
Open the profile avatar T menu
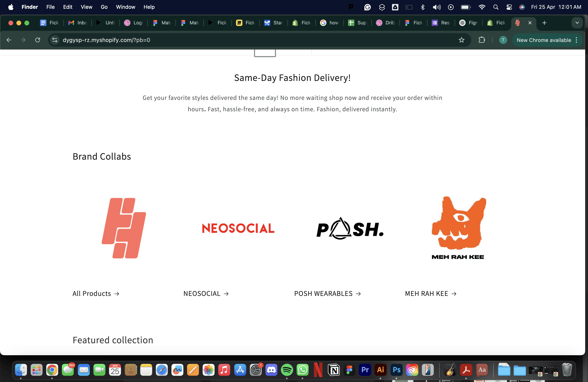[503, 40]
